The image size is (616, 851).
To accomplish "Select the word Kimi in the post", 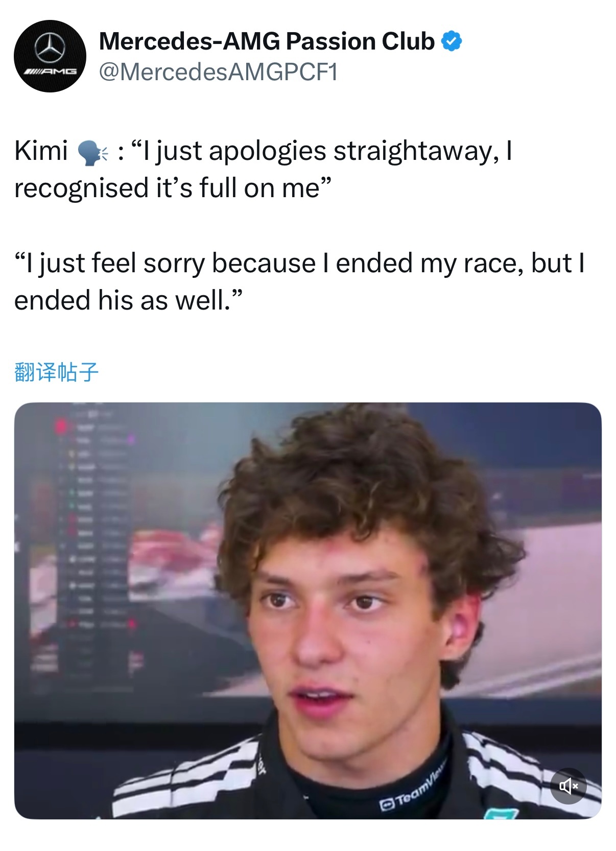I will click(41, 151).
